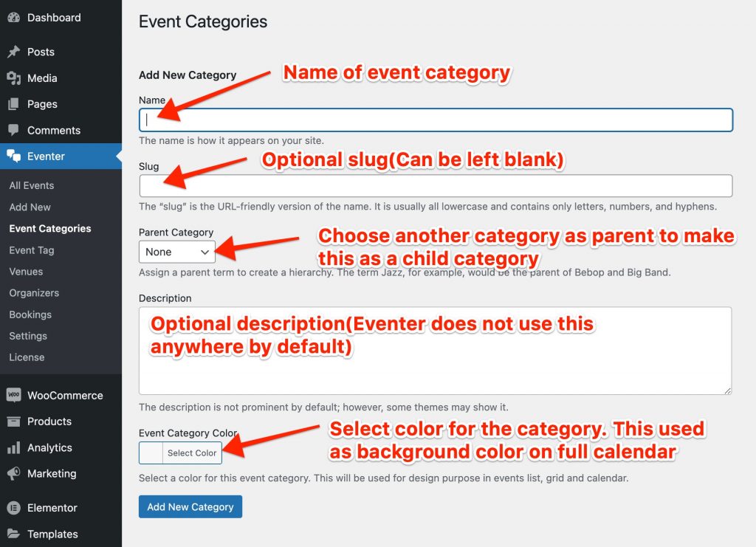The height and width of the screenshot is (547, 756).
Task: Open Event Tag submenu link
Action: [x=32, y=250]
